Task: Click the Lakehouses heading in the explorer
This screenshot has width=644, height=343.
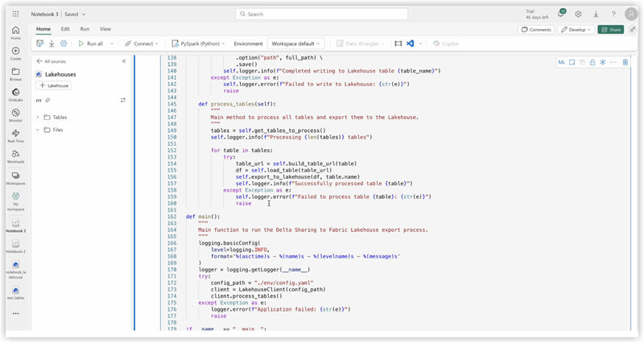Action: pos(60,74)
